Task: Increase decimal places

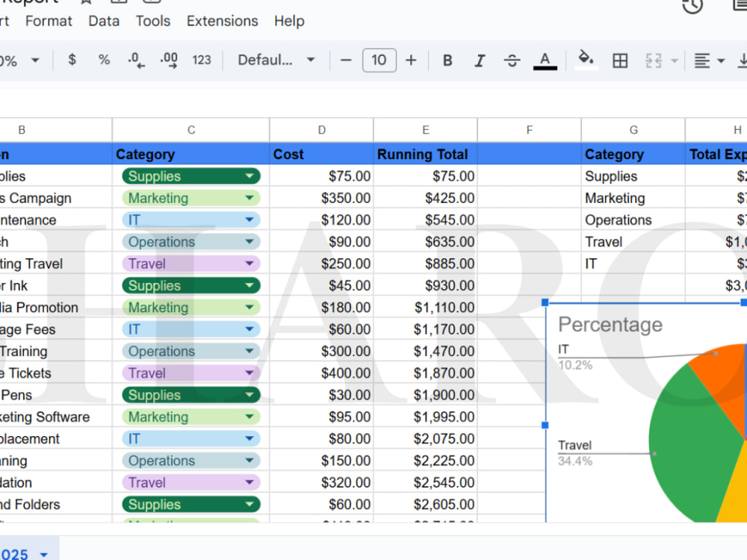Action: click(x=169, y=60)
